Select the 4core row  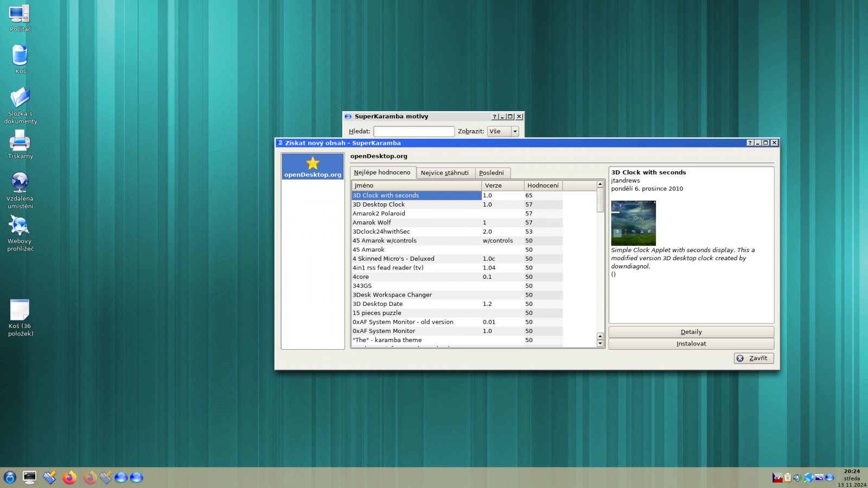457,277
